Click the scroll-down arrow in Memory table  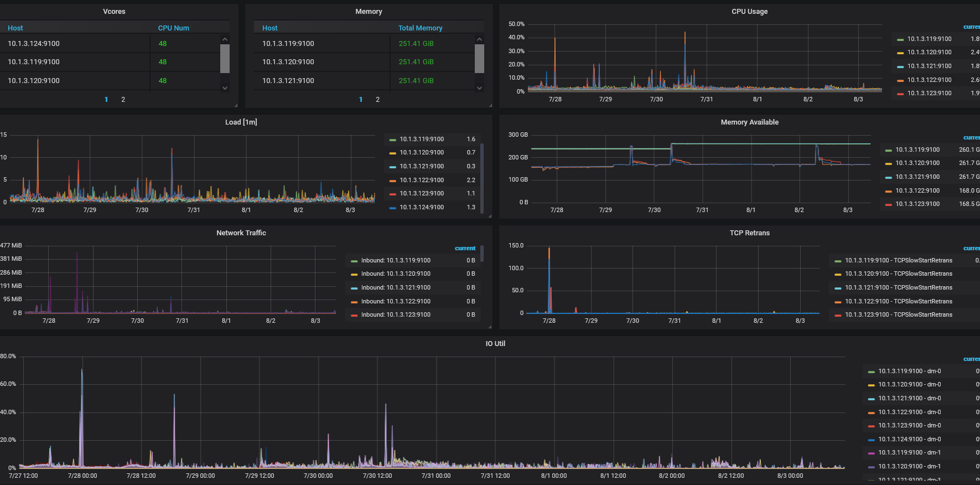[x=479, y=87]
